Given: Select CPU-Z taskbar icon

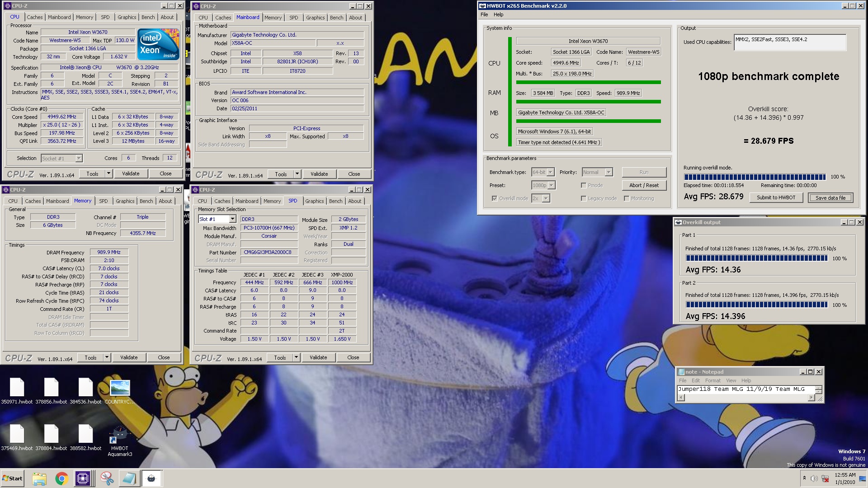Looking at the screenshot, I should [x=83, y=479].
